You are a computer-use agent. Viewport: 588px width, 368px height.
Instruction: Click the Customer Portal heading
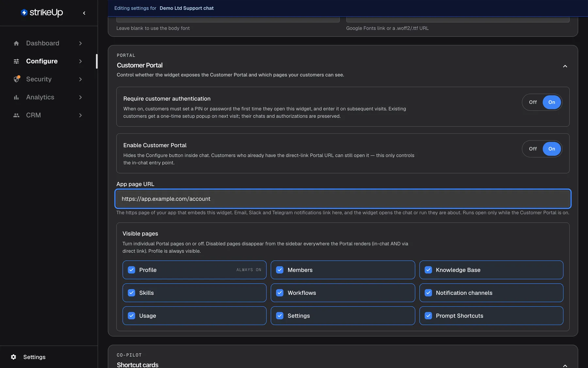[139, 65]
